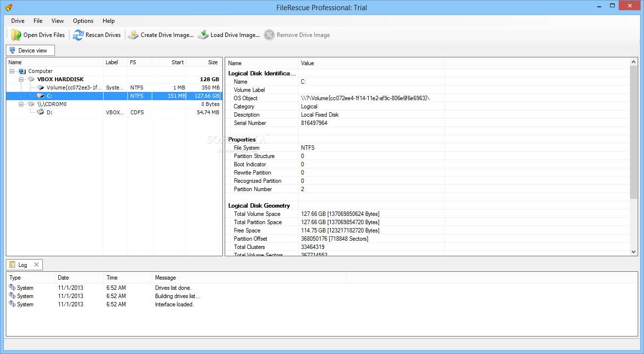The height and width of the screenshot is (354, 644).
Task: Click the Partition Number property row
Action: (x=428, y=189)
